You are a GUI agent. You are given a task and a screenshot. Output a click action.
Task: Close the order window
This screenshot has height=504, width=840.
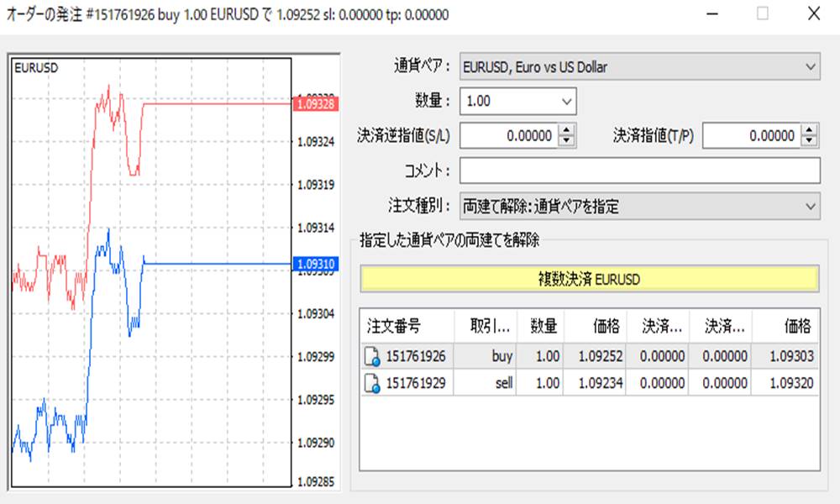(x=813, y=14)
